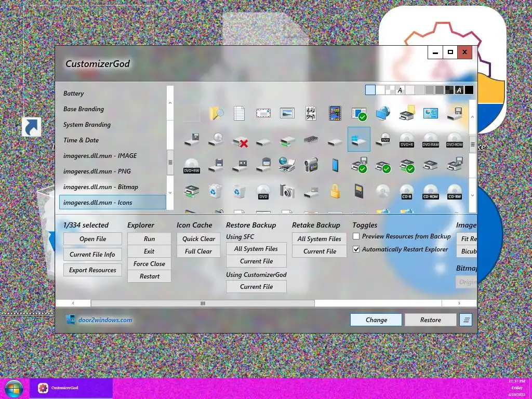Select imageres.dll.mun - Icons category
The image size is (532, 399).
[x=112, y=203]
